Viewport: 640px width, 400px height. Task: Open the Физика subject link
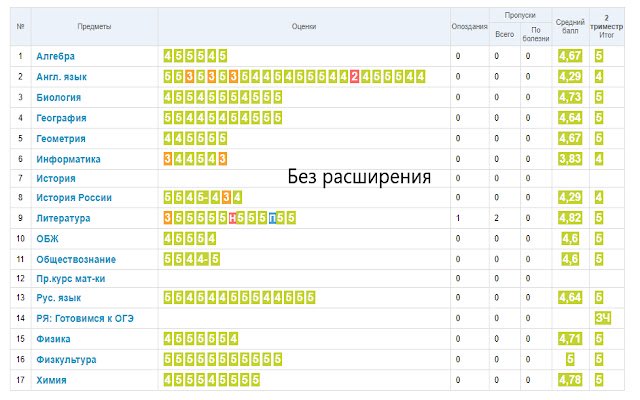pos(53,339)
